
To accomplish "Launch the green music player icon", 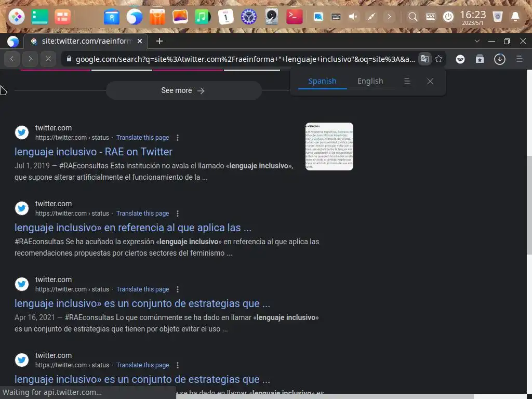I will [x=203, y=17].
